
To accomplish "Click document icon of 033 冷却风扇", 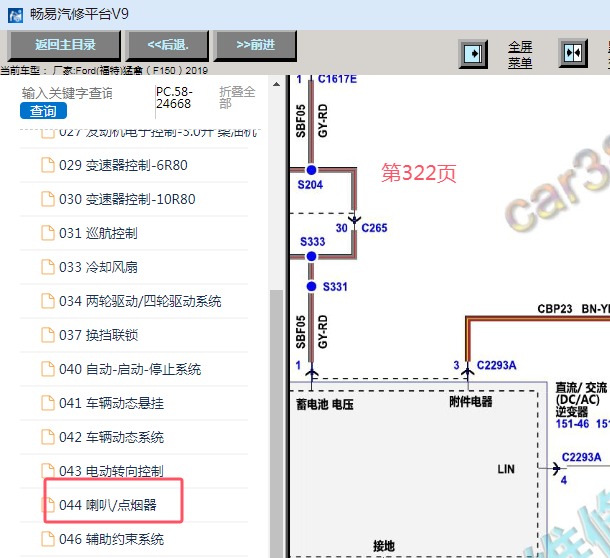I will click(48, 267).
